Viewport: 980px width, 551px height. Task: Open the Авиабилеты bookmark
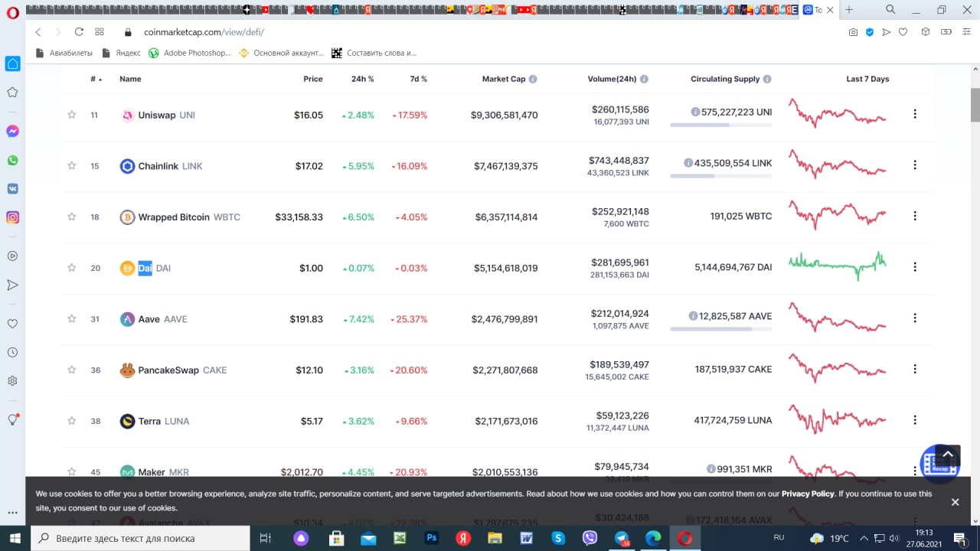(x=64, y=53)
